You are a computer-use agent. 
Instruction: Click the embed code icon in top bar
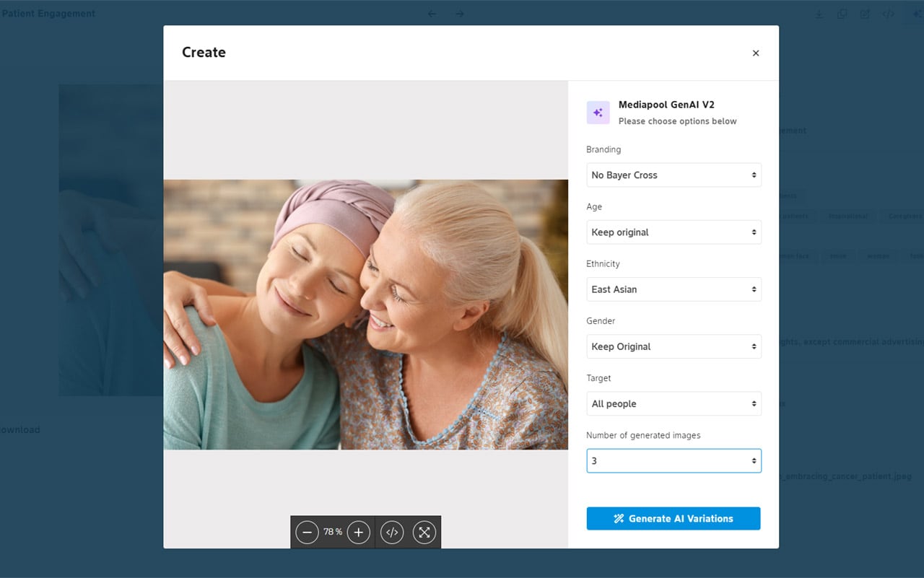click(889, 14)
